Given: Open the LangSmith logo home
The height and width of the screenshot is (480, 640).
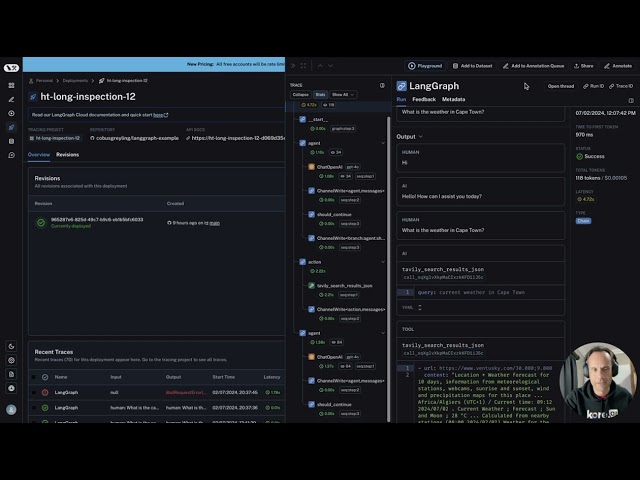Looking at the screenshot, I should tap(11, 68).
